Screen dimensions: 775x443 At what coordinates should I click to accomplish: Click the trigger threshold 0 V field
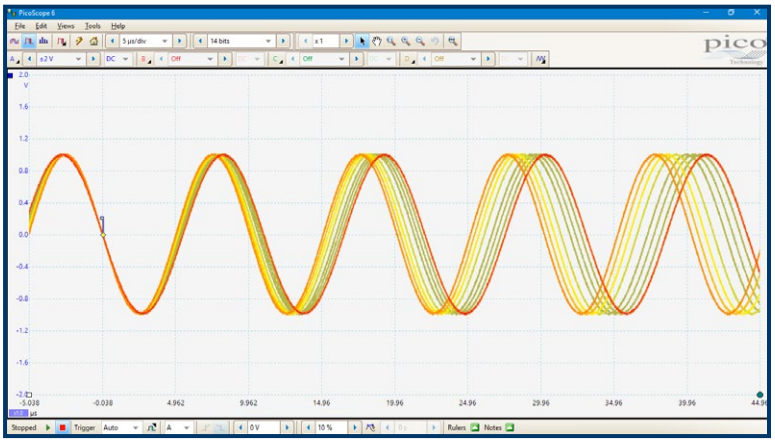(264, 427)
